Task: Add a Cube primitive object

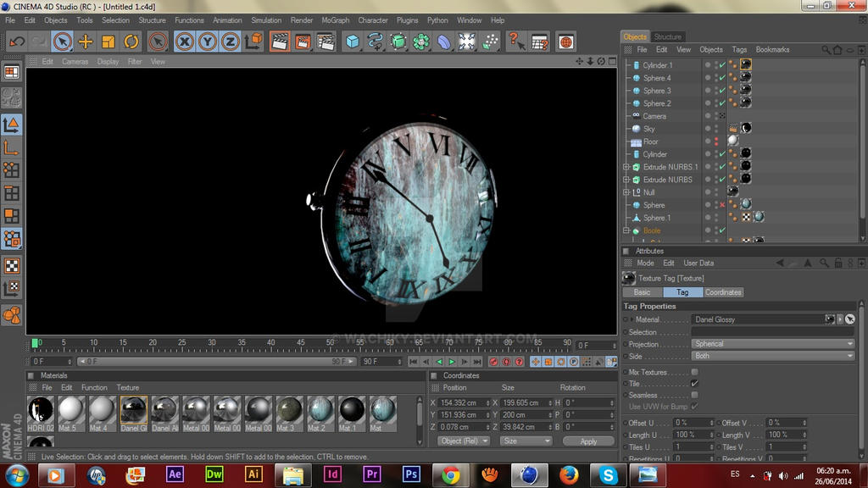Action: 352,42
